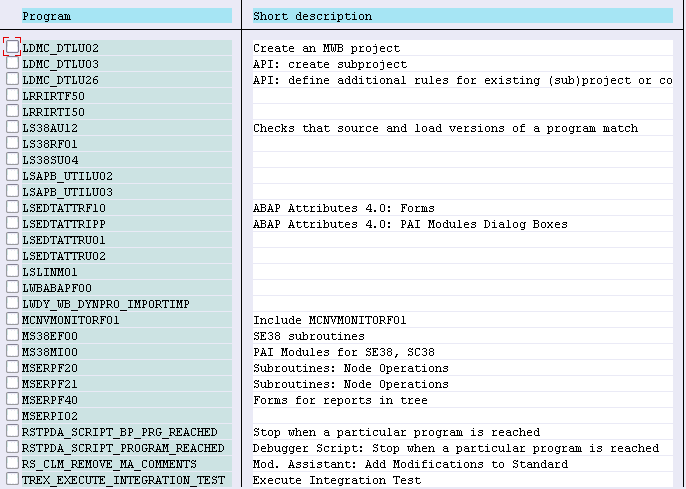Select program name LS38AU12
The width and height of the screenshot is (686, 489).
click(50, 128)
